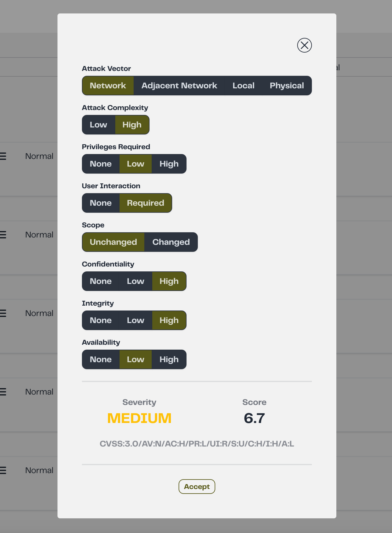392x533 pixels.
Task: Set User Interaction to None
Action: (101, 203)
